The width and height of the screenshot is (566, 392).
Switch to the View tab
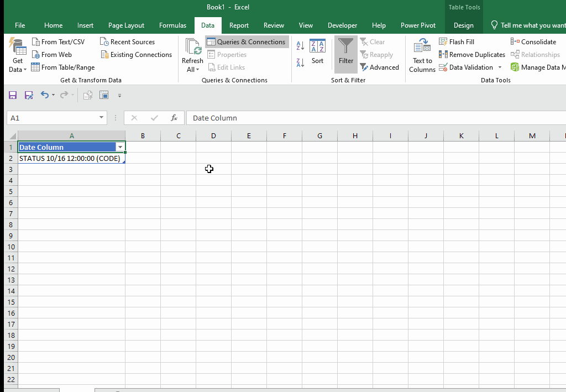click(306, 25)
